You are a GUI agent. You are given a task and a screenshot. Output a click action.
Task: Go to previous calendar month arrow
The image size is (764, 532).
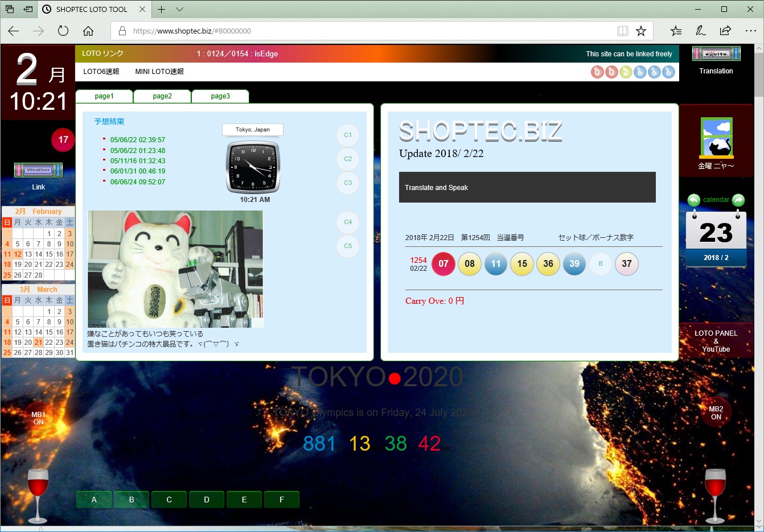pos(693,200)
